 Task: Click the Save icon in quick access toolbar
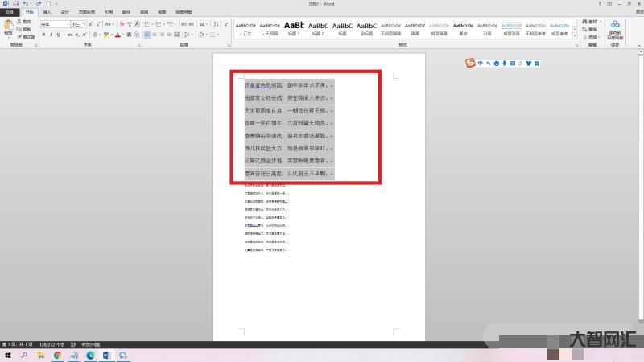point(16,4)
